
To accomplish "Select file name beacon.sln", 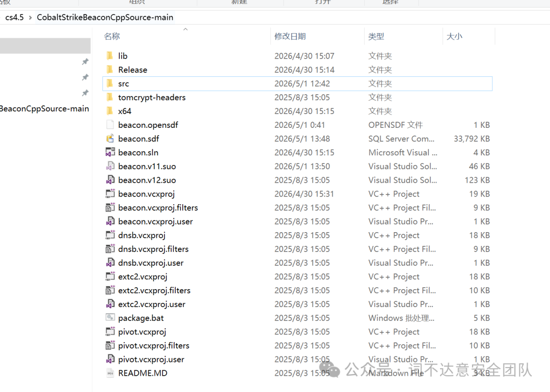I will pyautogui.click(x=138, y=153).
